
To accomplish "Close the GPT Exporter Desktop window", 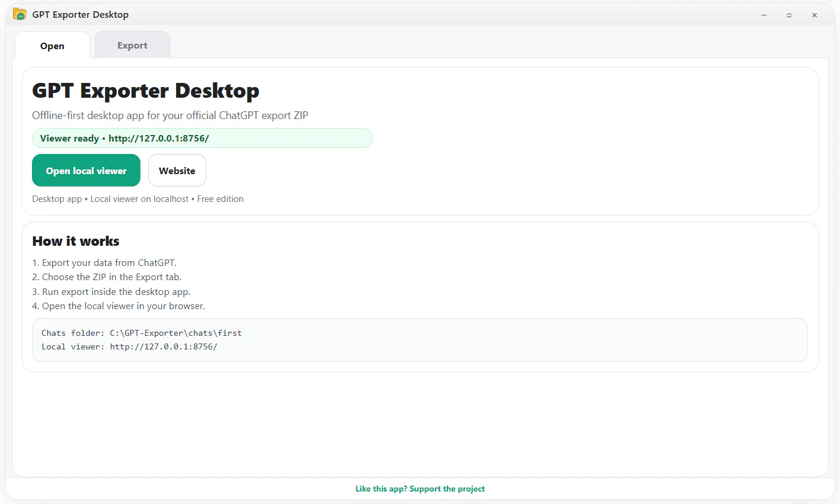I will [815, 15].
